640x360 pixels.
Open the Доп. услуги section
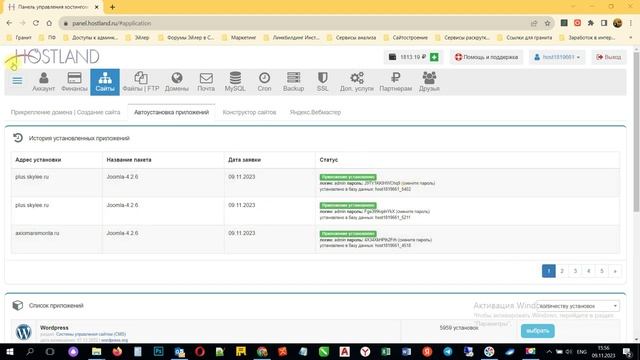(x=357, y=82)
